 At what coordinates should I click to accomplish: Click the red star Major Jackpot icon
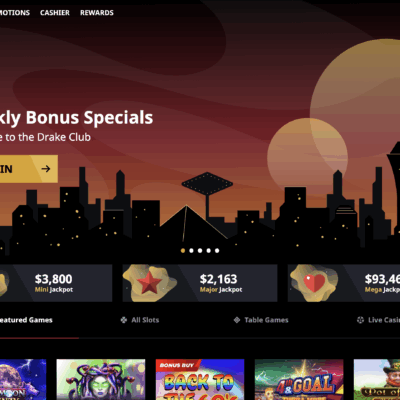pos(149,283)
